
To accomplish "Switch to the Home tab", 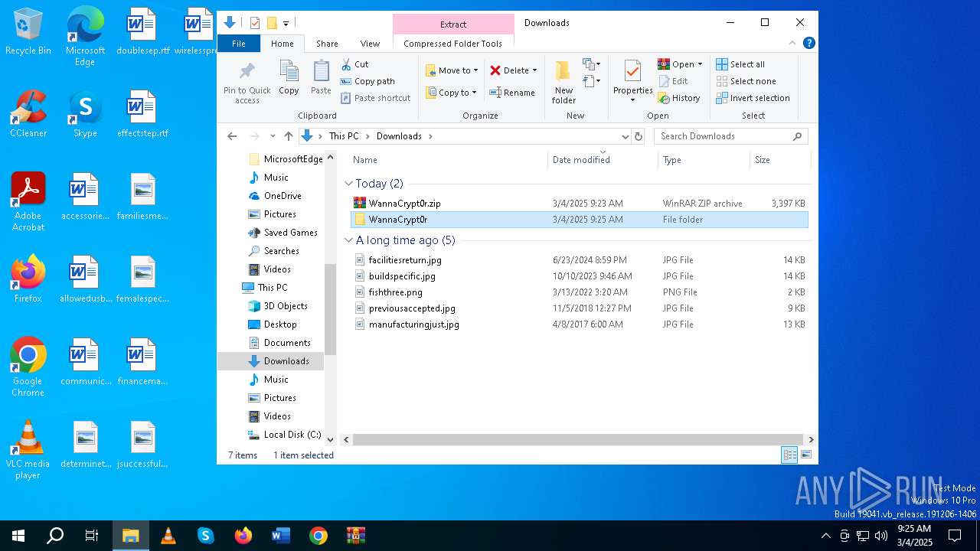I will (x=282, y=44).
